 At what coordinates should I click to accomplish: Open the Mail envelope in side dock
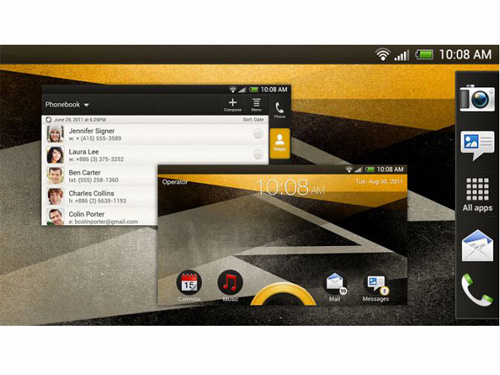tap(477, 245)
